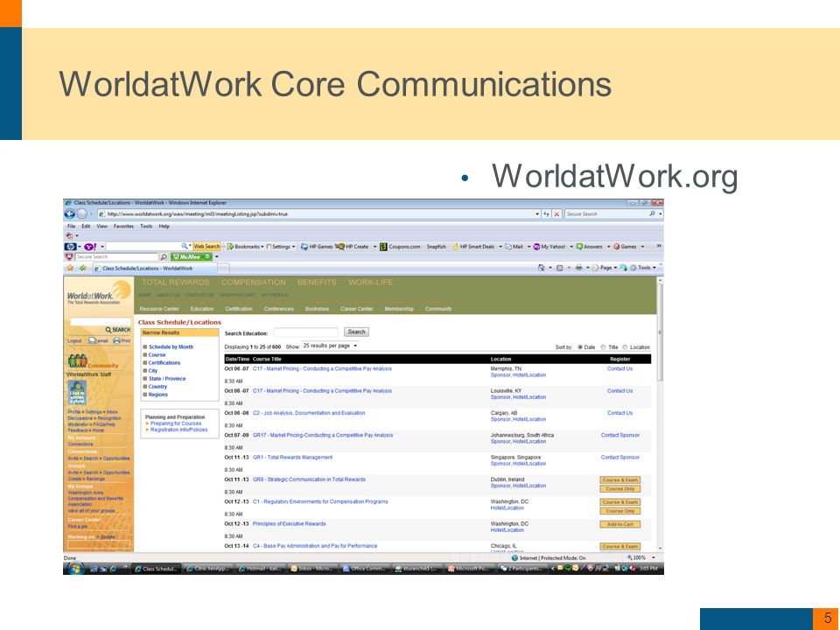
Task: Click the browser Forward arrow button
Action: point(81,213)
